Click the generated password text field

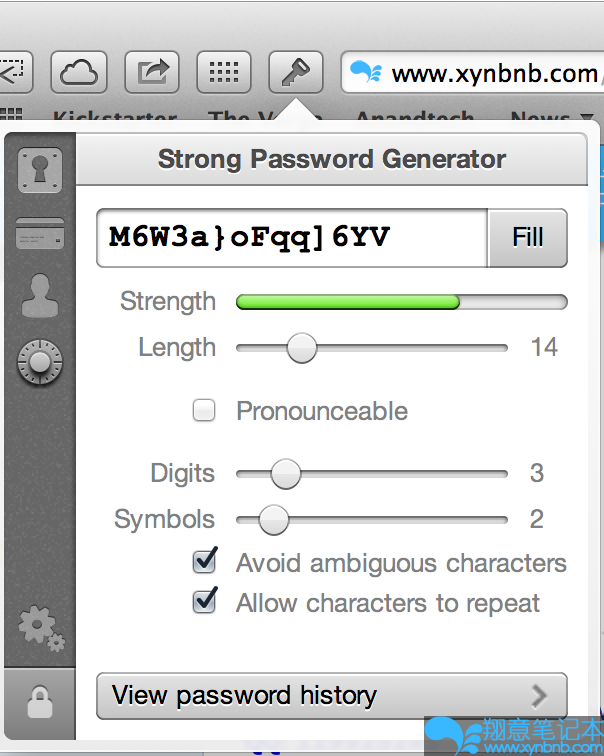[x=292, y=237]
